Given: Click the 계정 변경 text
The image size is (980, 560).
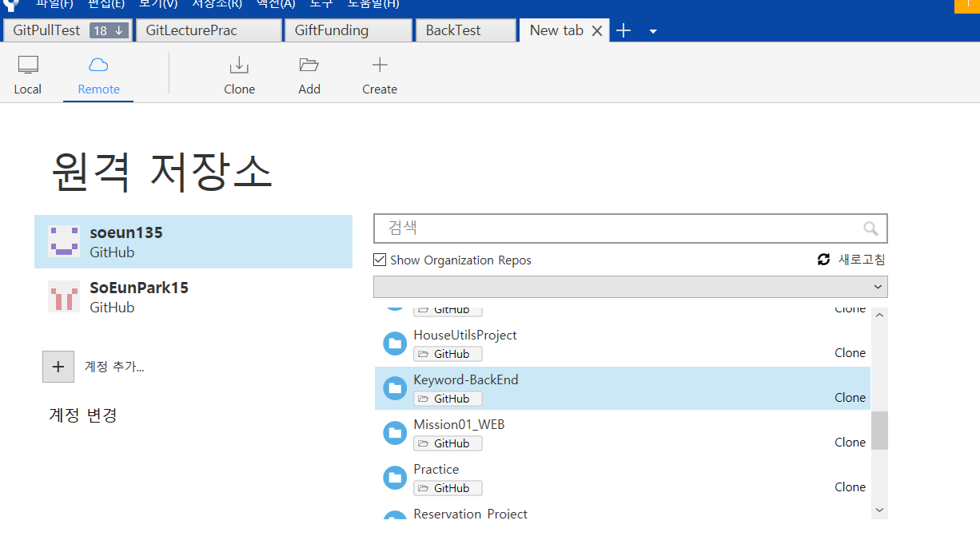Looking at the screenshot, I should pos(83,415).
